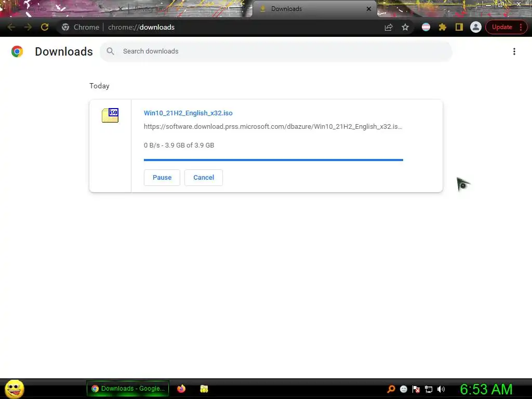Screen dimensions: 532x399
Task: Launch Firefox from the taskbar
Action: tap(181, 389)
